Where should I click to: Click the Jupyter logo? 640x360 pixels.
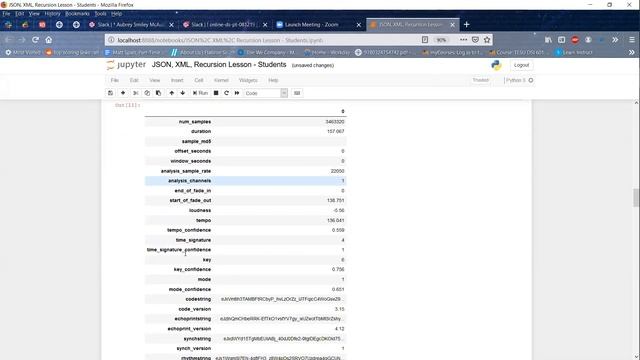coord(126,65)
